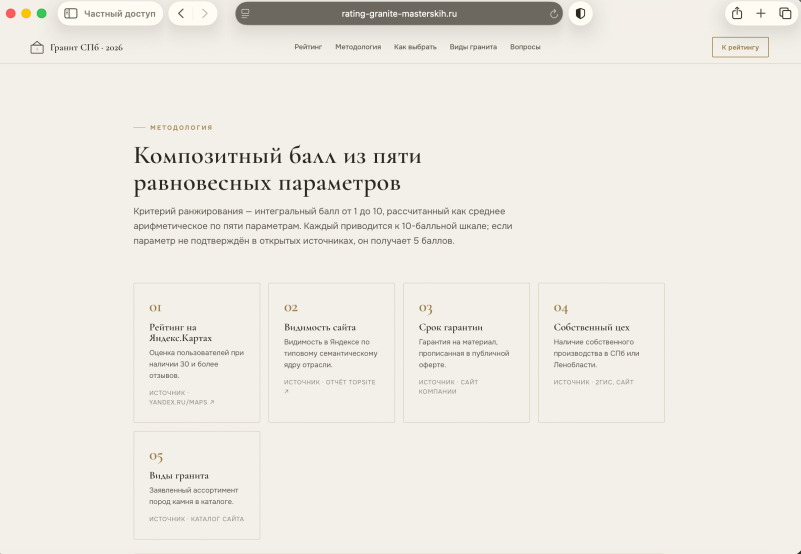Click the ИСТОЧНИК · КАТАЛОГ САЙТА text

(197, 519)
